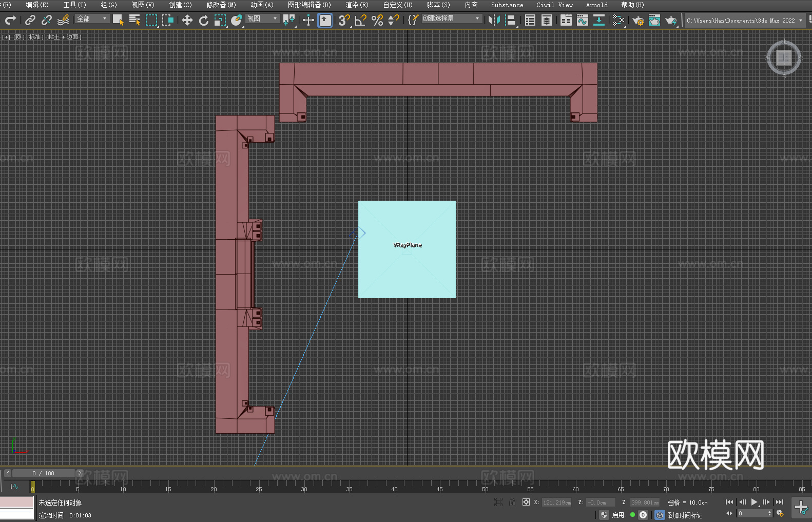Toggle Window/Crossing selection mode
The width and height of the screenshot is (812, 522).
click(x=168, y=20)
